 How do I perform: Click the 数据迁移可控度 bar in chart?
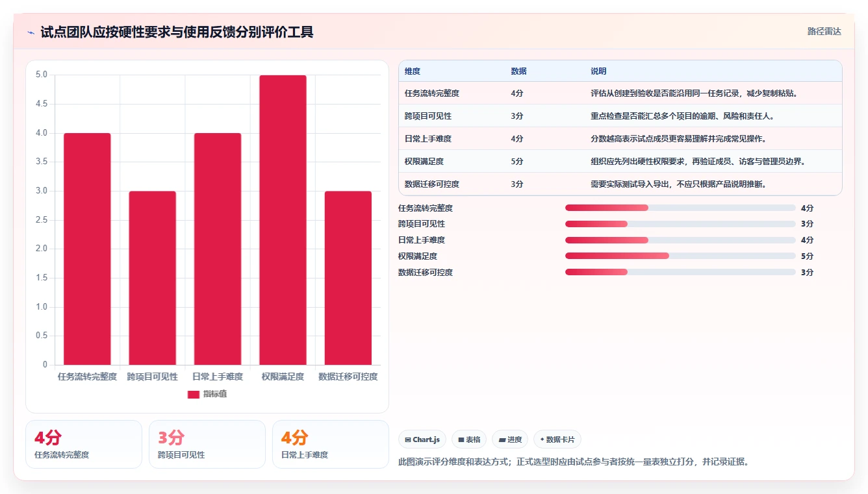pos(348,278)
